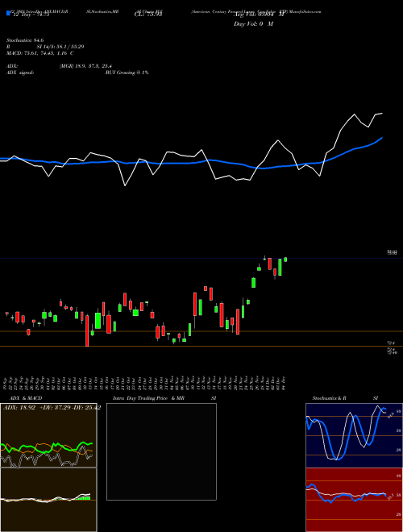Select the '12 Day = 74.75' label

[x=30, y=15]
